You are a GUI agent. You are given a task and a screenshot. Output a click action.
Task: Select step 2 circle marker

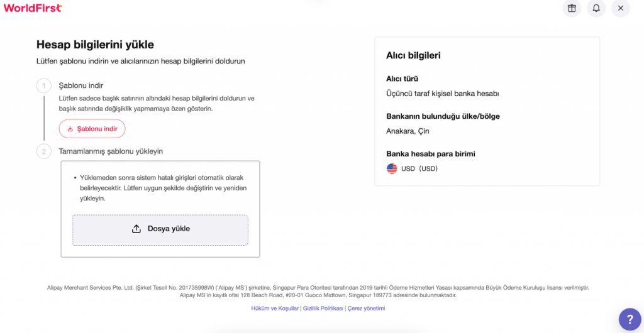click(44, 151)
